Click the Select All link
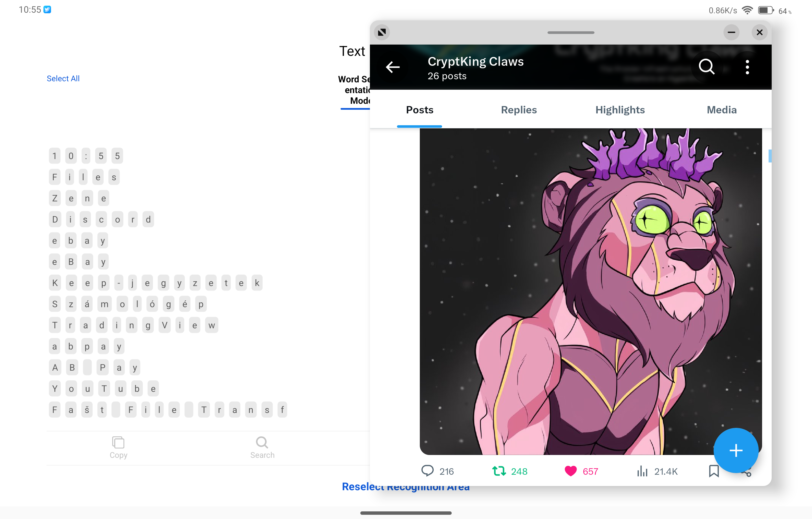 (x=63, y=78)
